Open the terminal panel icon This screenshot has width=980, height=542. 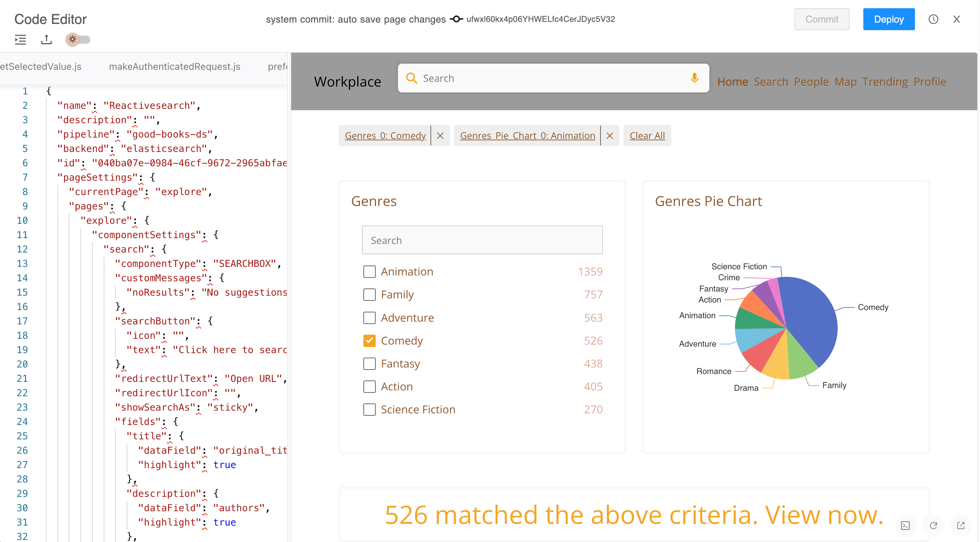(x=906, y=526)
